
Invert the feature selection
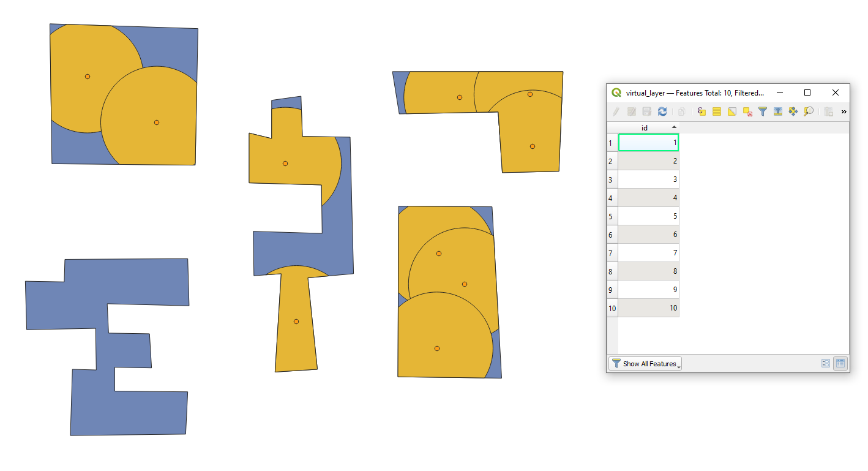[x=732, y=111]
